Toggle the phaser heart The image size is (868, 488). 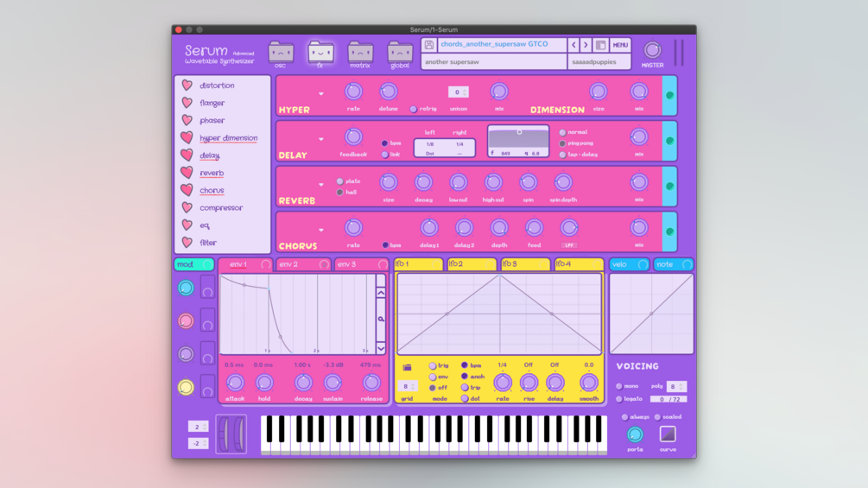pos(187,120)
